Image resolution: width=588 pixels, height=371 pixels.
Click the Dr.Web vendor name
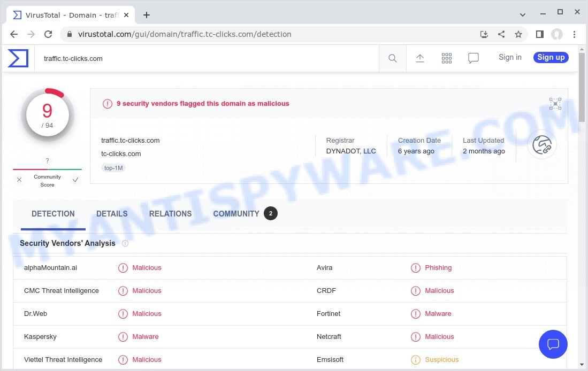36,314
